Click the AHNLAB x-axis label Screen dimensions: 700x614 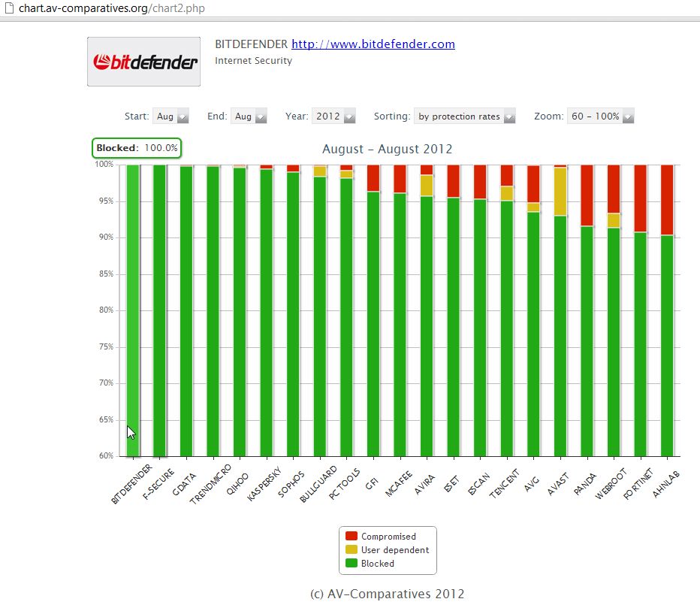tap(665, 484)
